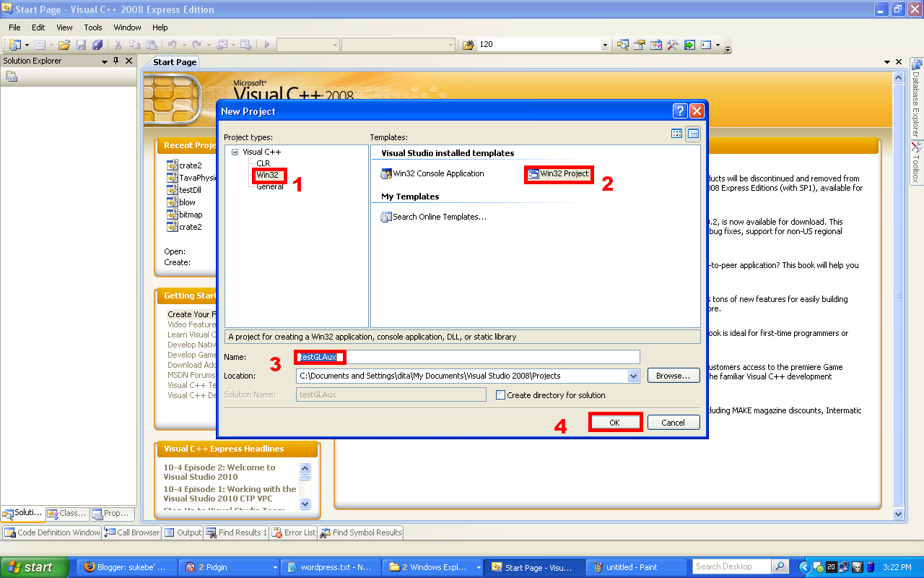The image size is (924, 578).
Task: Click the Toolbox hammer-wrench toolbar icon
Action: point(673,45)
